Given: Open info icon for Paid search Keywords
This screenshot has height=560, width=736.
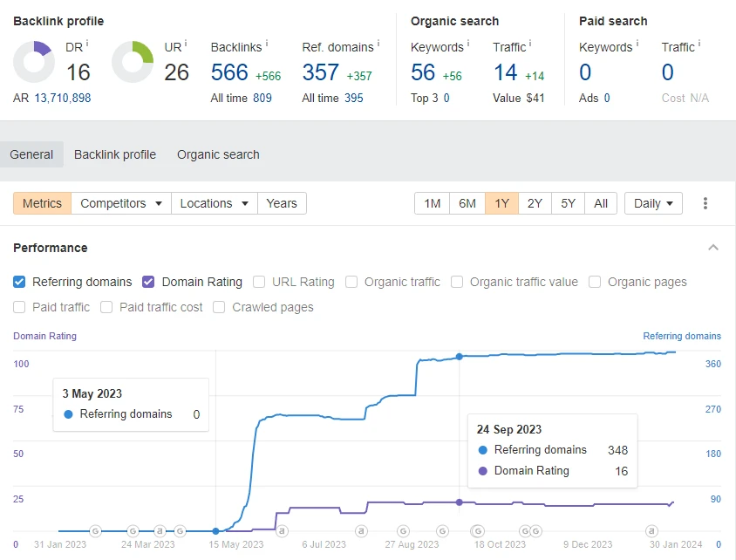Looking at the screenshot, I should (x=637, y=44).
